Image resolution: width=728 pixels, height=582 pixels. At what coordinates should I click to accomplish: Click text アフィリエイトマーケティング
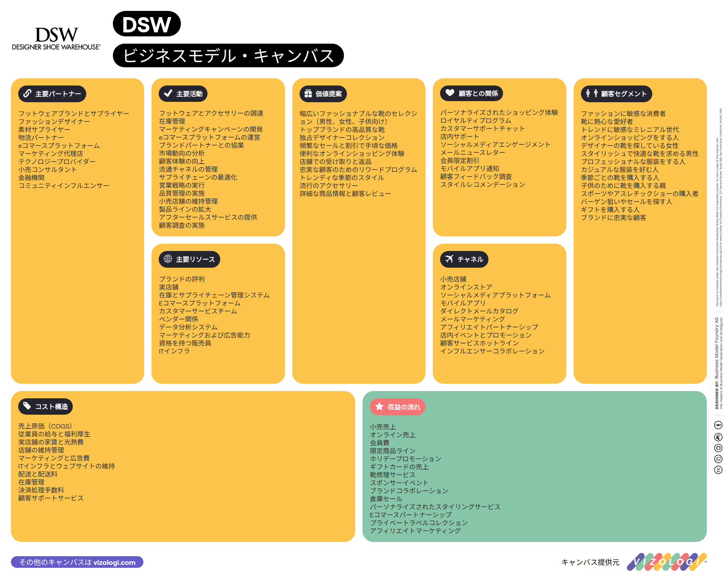pyautogui.click(x=415, y=531)
